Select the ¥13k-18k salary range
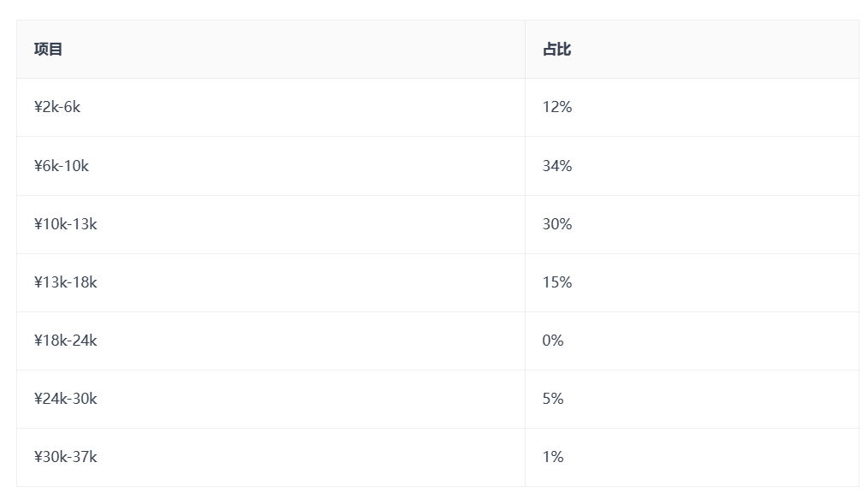The image size is (868, 498). click(66, 282)
